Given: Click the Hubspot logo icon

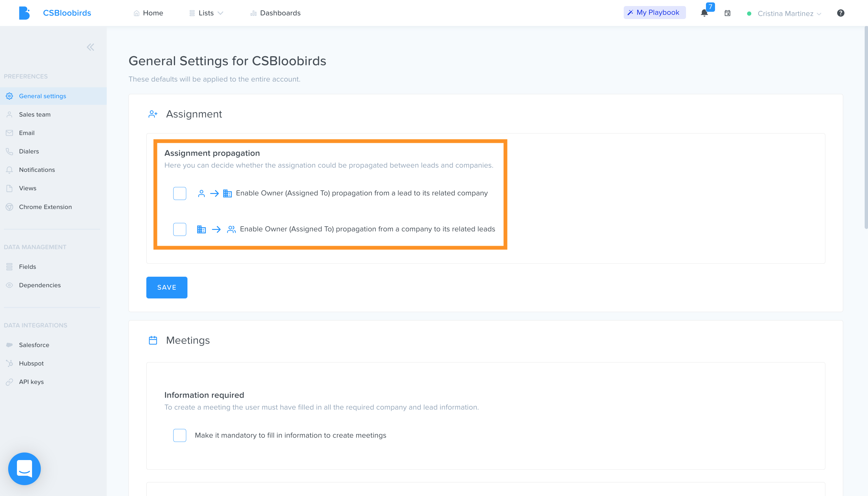Looking at the screenshot, I should click(x=10, y=363).
